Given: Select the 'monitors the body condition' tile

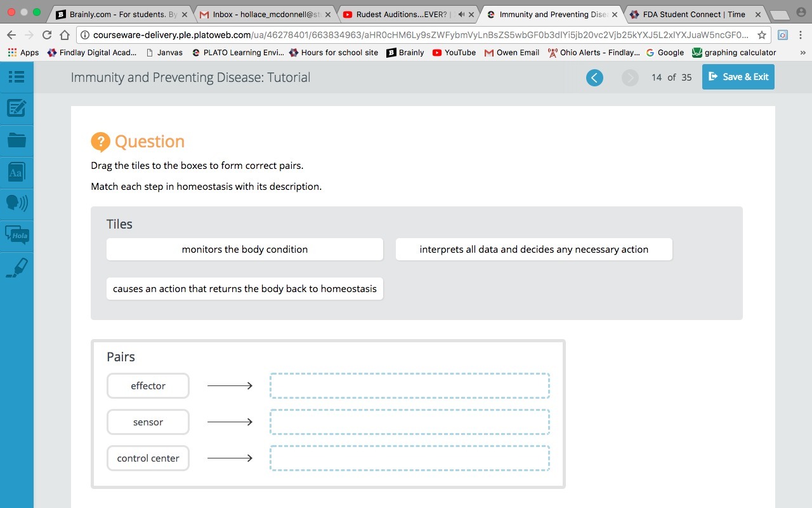Looking at the screenshot, I should [245, 250].
